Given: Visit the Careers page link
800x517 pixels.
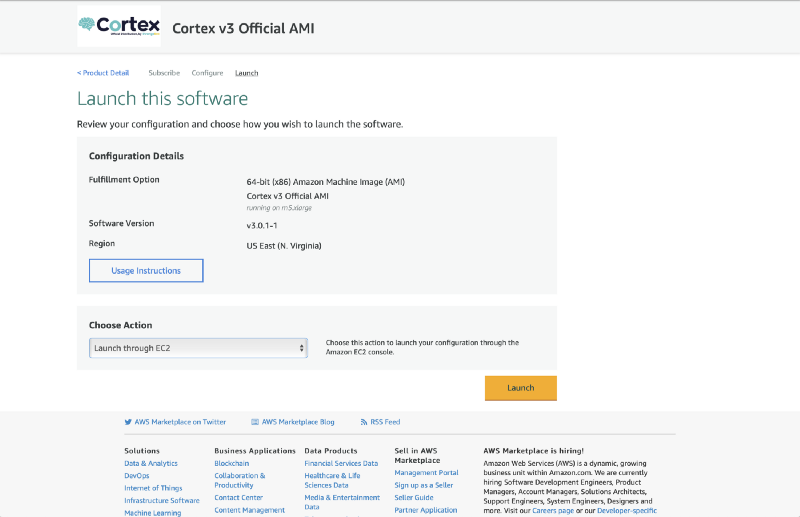Looking at the screenshot, I should (x=551, y=510).
